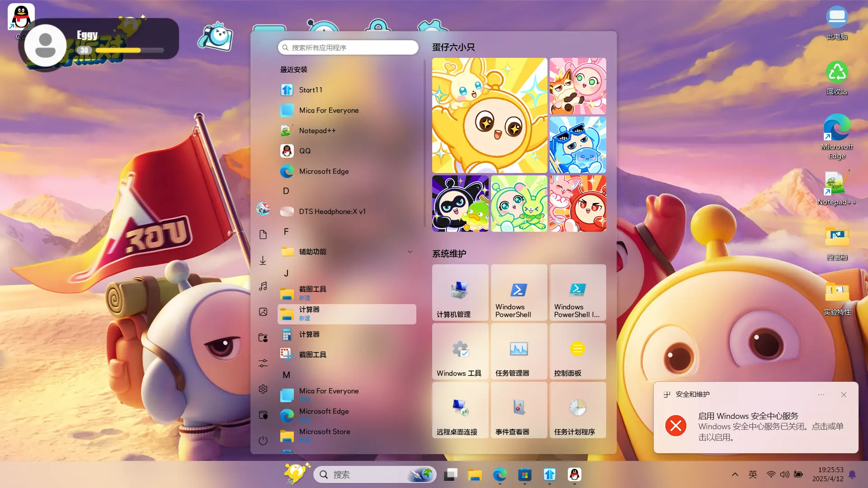The image size is (868, 488).
Task: Toggle the 英 input language indicator
Action: [x=753, y=474]
